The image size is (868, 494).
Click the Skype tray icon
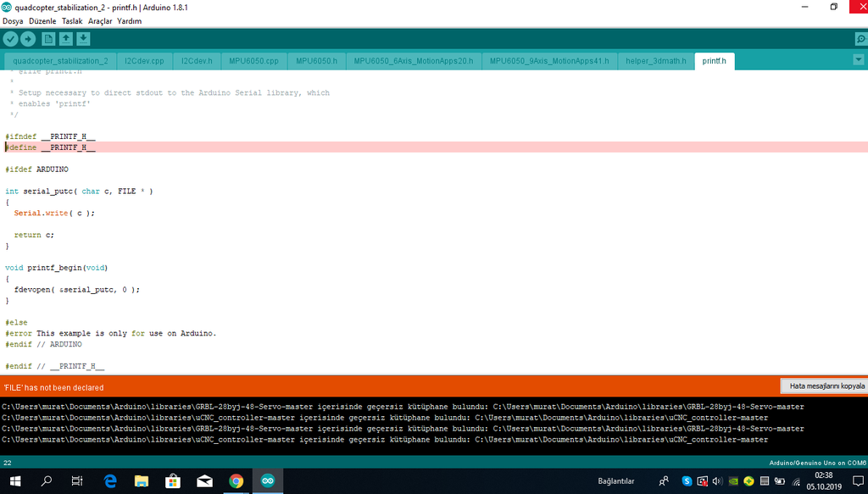687,481
